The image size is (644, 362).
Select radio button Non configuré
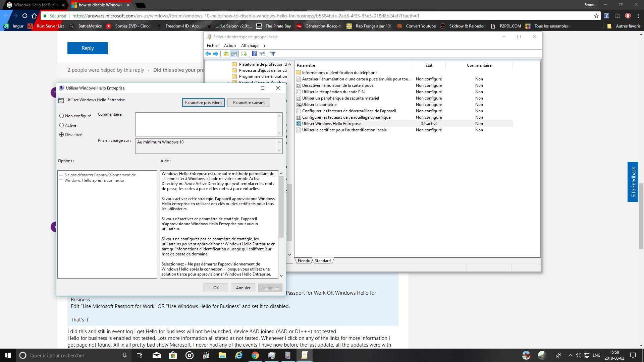tap(61, 116)
